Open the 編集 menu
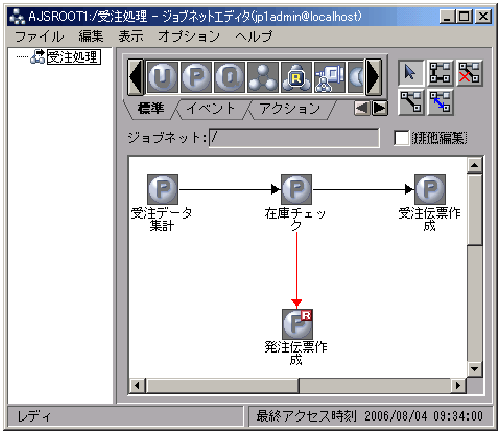The image size is (501, 434). pyautogui.click(x=91, y=36)
